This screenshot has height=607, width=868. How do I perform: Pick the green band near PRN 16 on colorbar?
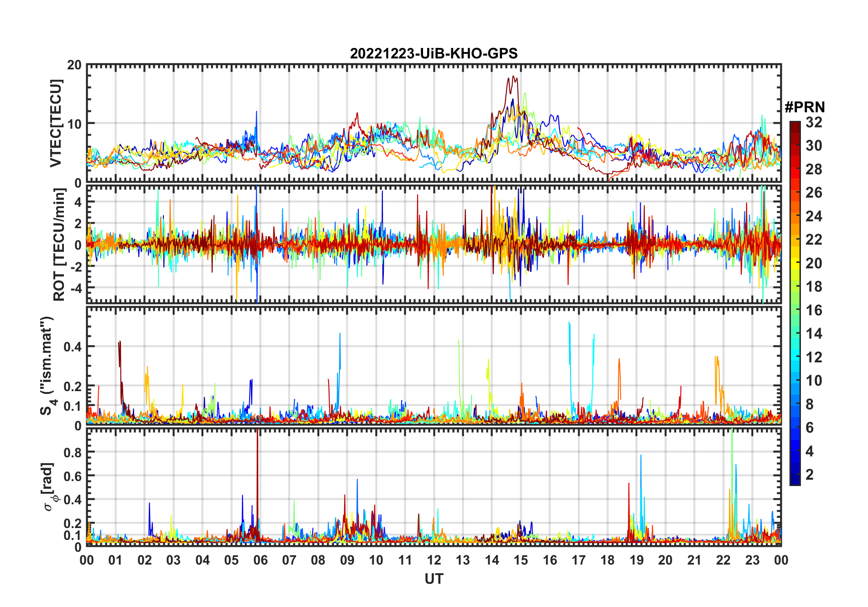(795, 310)
